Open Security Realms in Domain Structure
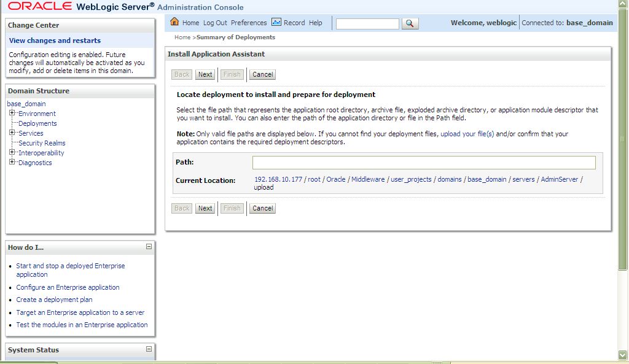Viewport: 629px width, 364px height. click(x=42, y=143)
